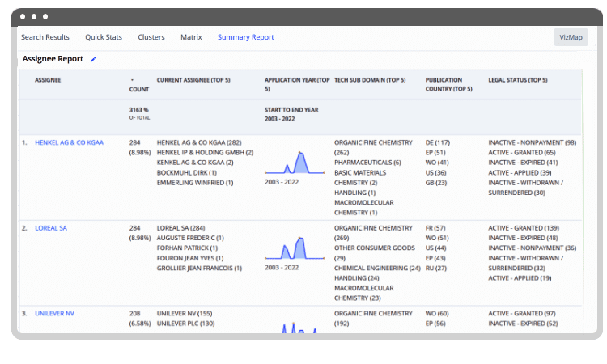Image resolution: width=607 pixels, height=364 pixels.
Task: Click INACTIVE - NONPAYMENT (98) status
Action: click(x=532, y=142)
